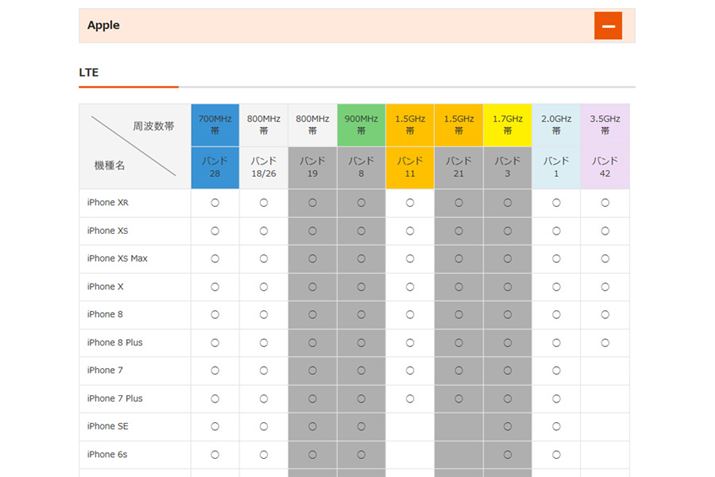The width and height of the screenshot is (715, 477).
Task: Click the Band 18/26 subheader cell
Action: (264, 167)
